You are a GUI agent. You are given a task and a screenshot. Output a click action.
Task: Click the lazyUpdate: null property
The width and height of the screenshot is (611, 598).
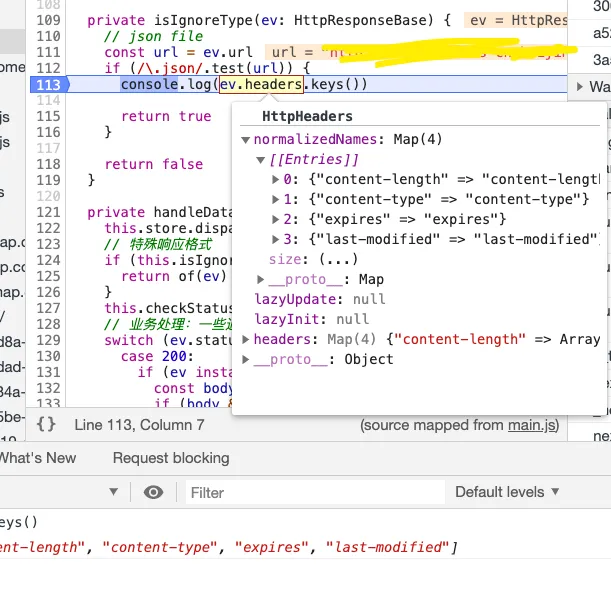pyautogui.click(x=320, y=299)
